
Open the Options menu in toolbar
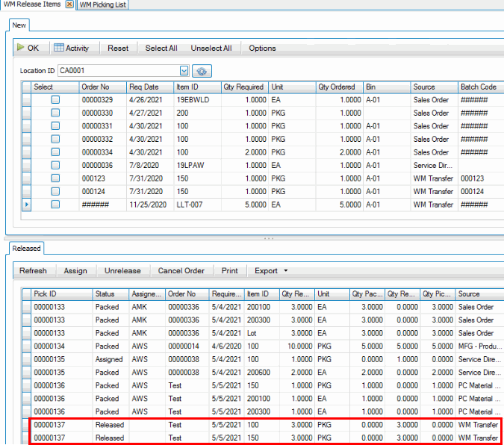tap(262, 48)
